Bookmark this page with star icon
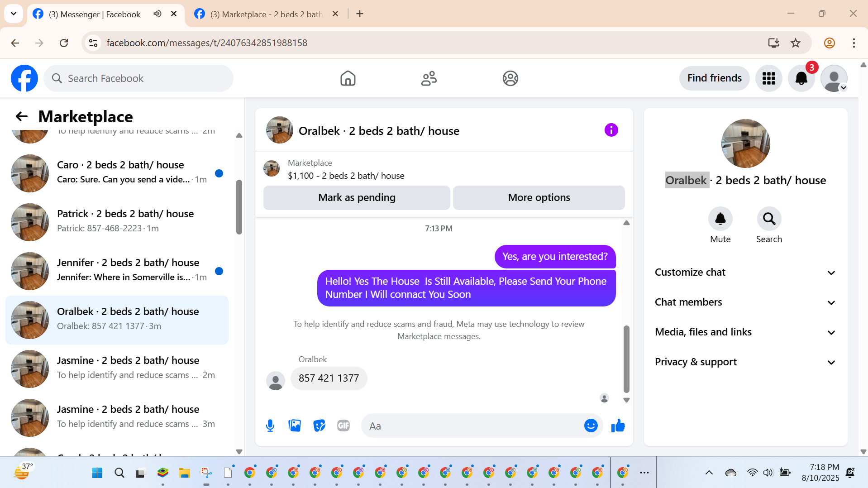 [x=795, y=43]
